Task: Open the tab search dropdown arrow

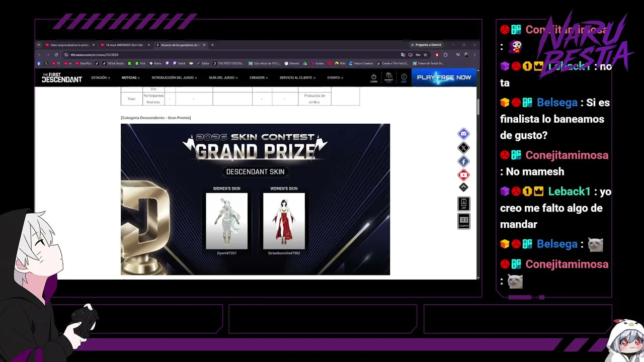Action: click(x=39, y=45)
